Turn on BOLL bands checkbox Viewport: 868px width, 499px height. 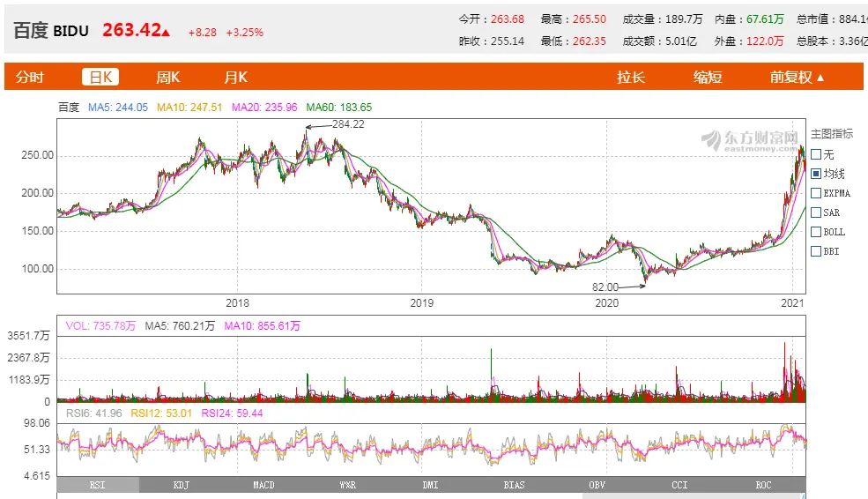coord(815,232)
